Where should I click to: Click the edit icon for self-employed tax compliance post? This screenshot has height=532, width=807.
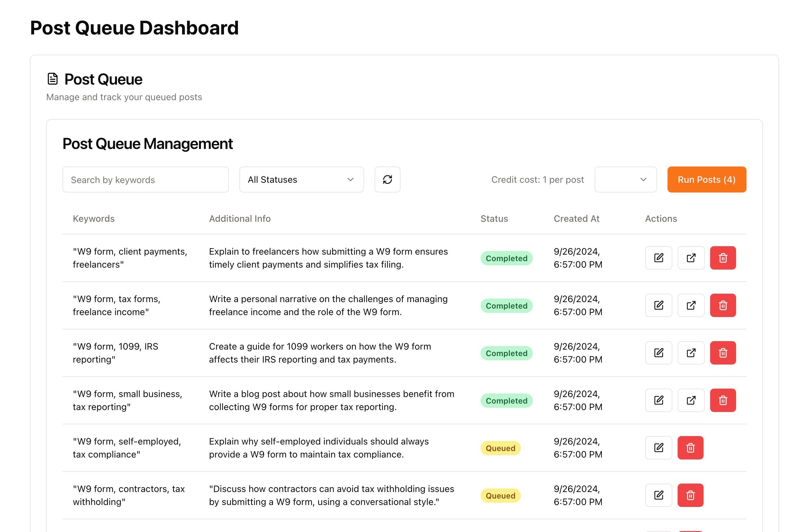pyautogui.click(x=659, y=448)
